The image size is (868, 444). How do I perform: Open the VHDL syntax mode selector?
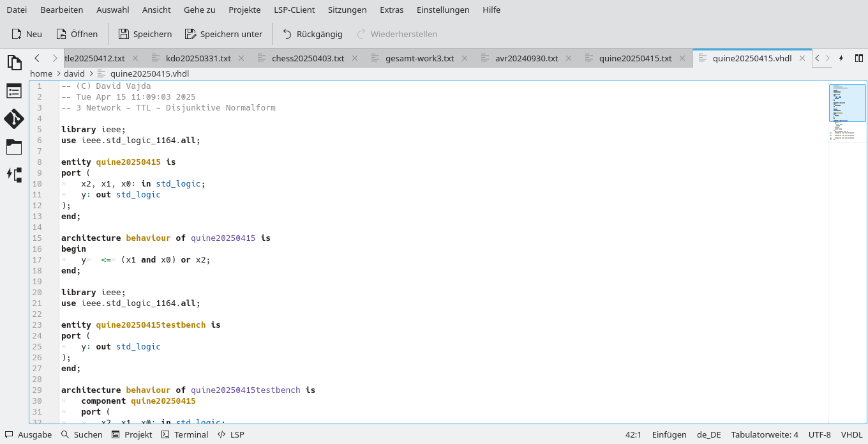851,434
